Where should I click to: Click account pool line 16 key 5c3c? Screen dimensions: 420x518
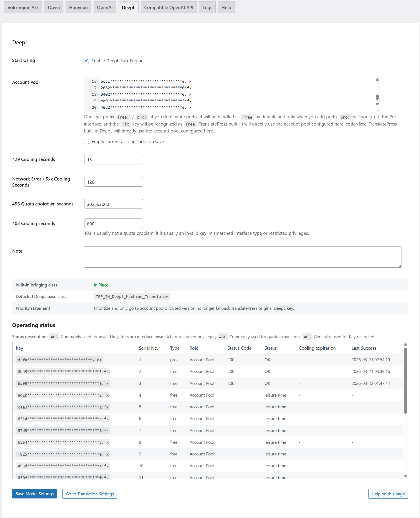click(146, 81)
